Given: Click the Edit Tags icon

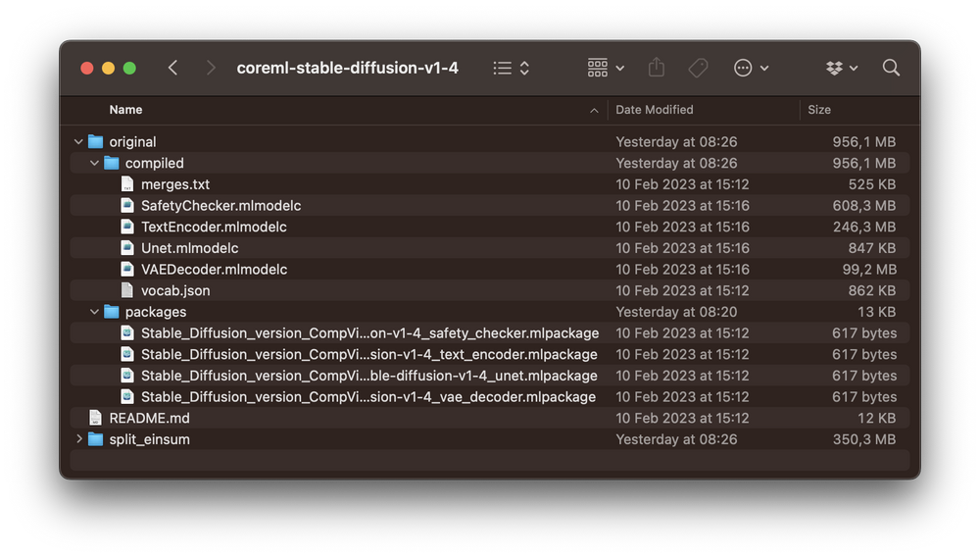Looking at the screenshot, I should (698, 68).
